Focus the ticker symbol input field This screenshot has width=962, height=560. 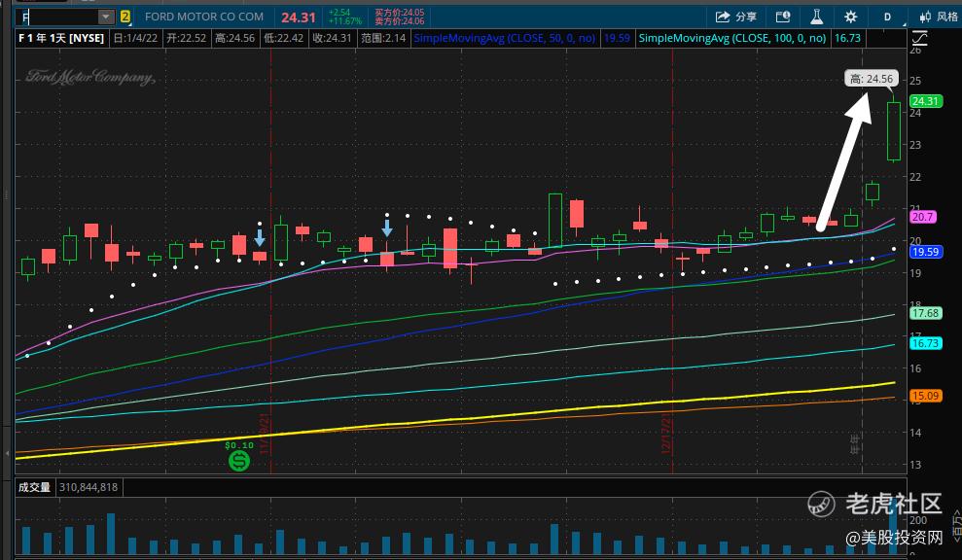pyautogui.click(x=57, y=17)
